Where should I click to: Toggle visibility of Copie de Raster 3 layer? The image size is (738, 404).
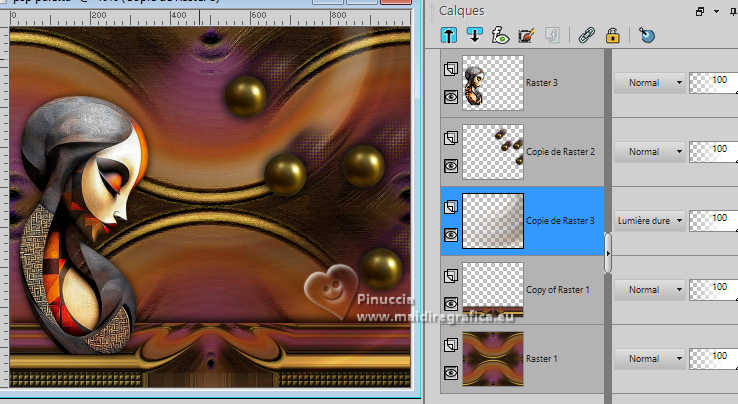coord(450,234)
